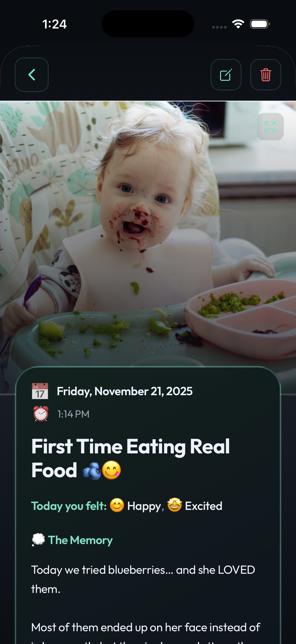This screenshot has width=296, height=644.
Task: Tap the blueberries emoji in the title
Action: (92, 471)
